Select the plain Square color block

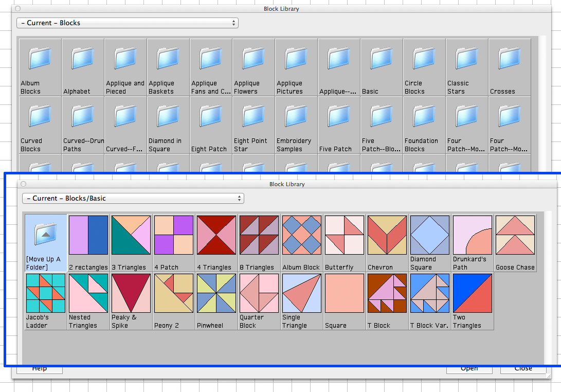pos(345,294)
